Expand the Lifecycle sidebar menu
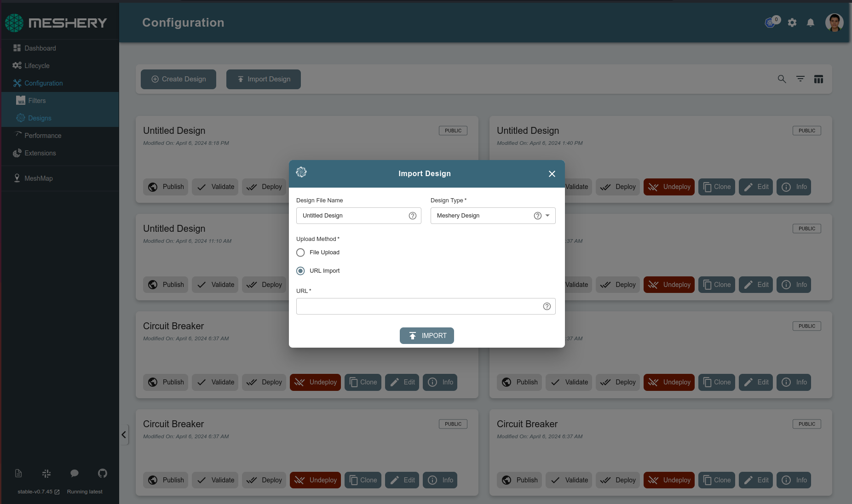 (37, 66)
